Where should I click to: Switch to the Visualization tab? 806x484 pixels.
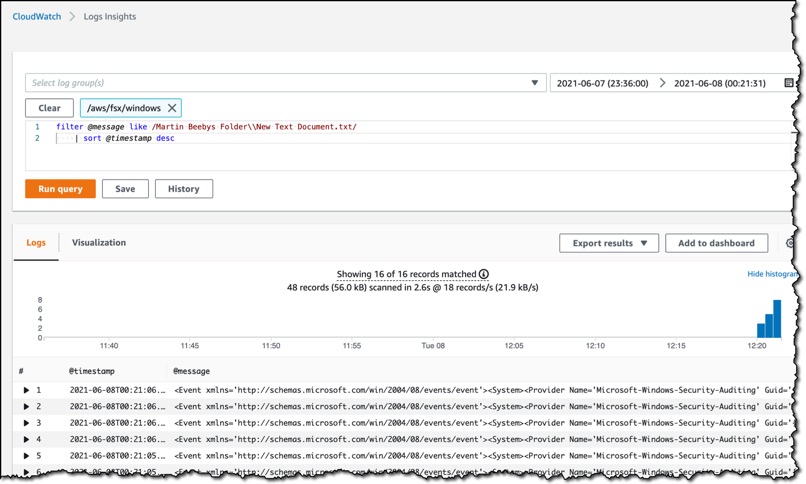coord(99,243)
